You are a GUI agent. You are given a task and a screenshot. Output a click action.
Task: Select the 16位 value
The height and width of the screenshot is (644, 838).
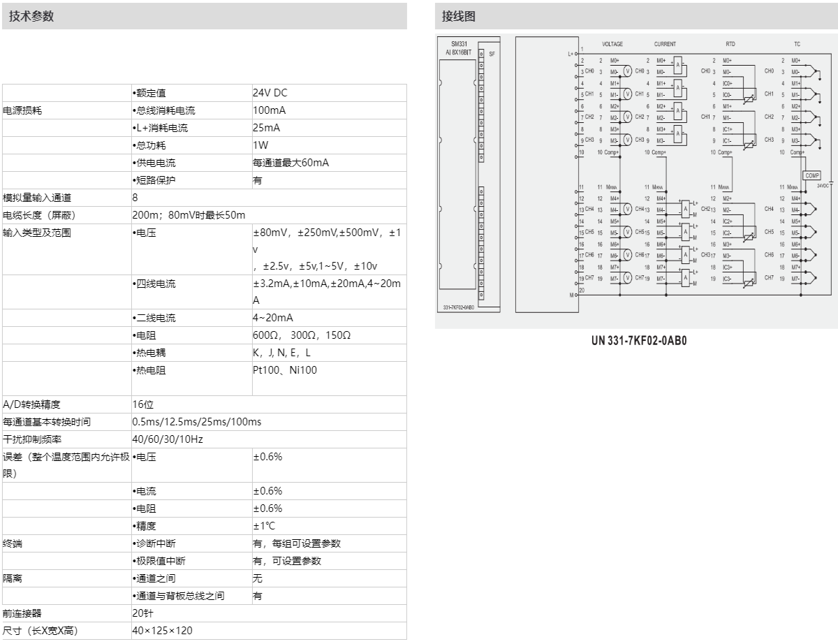tap(142, 404)
